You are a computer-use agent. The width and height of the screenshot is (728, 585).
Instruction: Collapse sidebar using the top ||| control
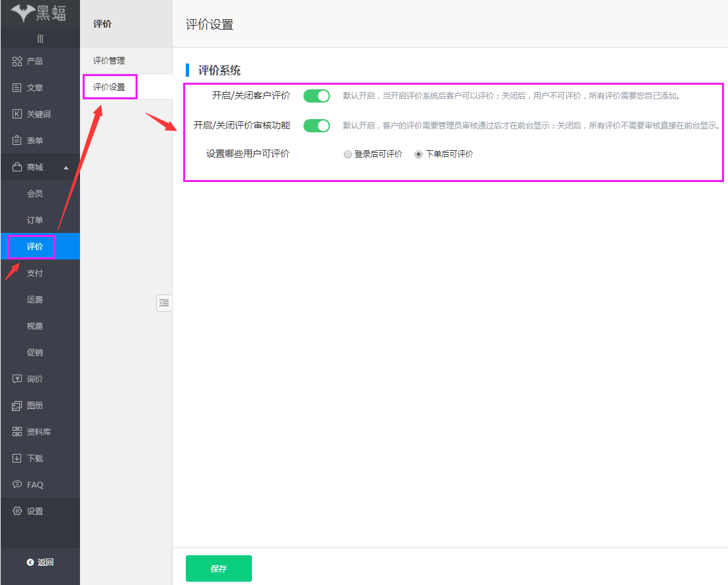click(x=40, y=38)
